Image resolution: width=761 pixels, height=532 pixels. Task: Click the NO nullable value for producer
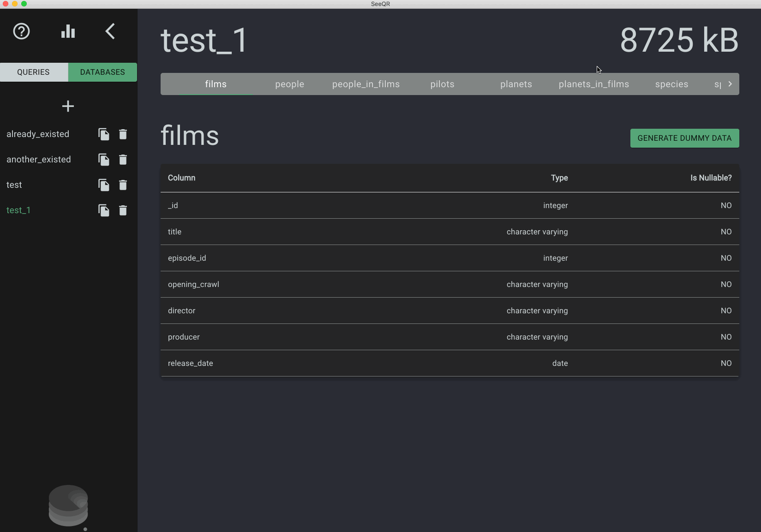(726, 337)
